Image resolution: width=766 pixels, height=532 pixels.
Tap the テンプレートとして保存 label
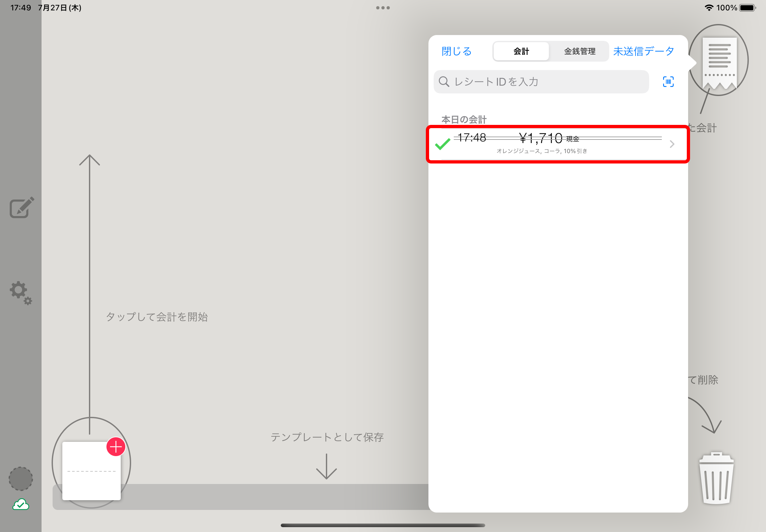pos(327,437)
